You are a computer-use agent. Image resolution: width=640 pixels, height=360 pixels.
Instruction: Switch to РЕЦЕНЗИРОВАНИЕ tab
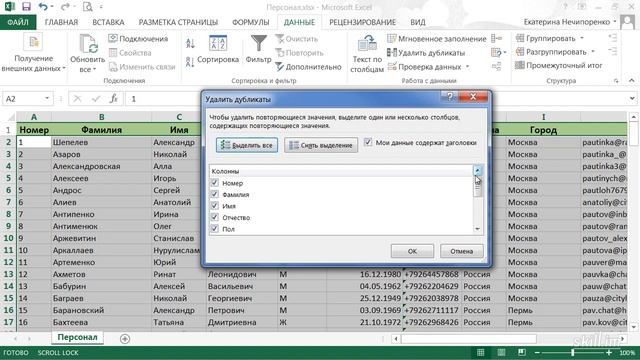click(x=362, y=22)
